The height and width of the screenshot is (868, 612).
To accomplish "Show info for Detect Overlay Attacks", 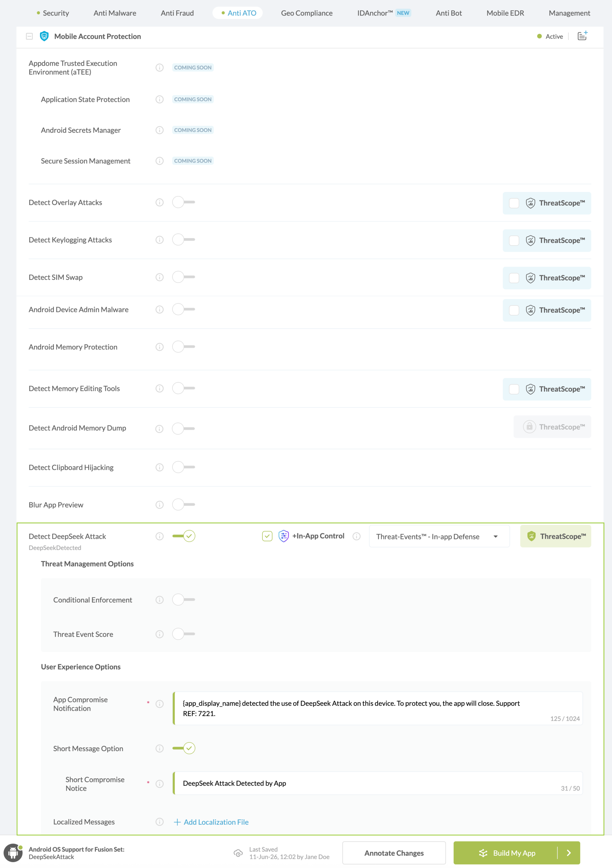I will point(160,203).
